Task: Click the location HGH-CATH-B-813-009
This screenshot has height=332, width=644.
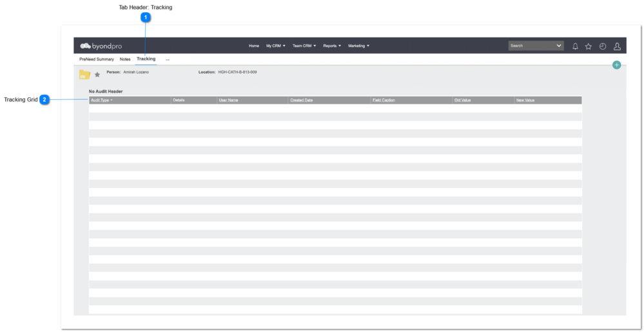Action: coord(237,72)
